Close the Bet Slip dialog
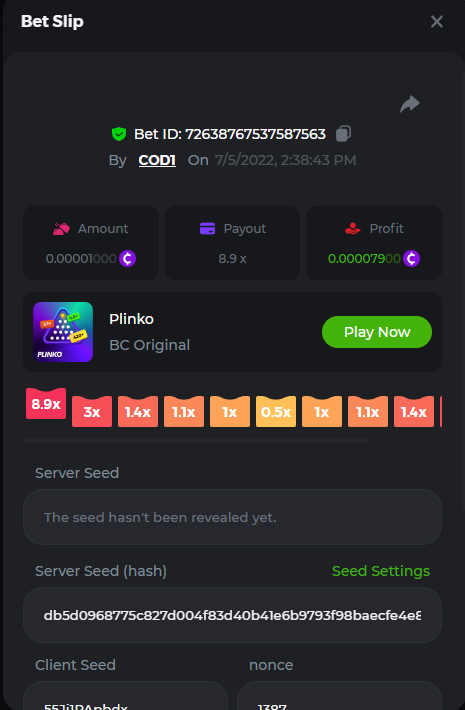This screenshot has width=465, height=710. 436,21
